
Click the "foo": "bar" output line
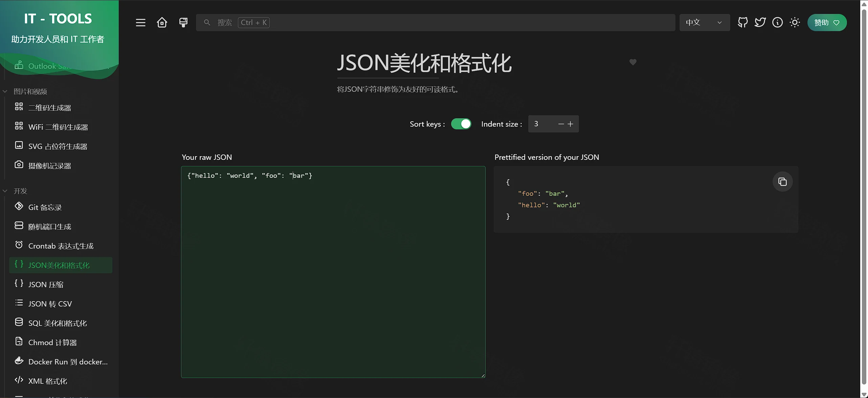click(x=543, y=193)
